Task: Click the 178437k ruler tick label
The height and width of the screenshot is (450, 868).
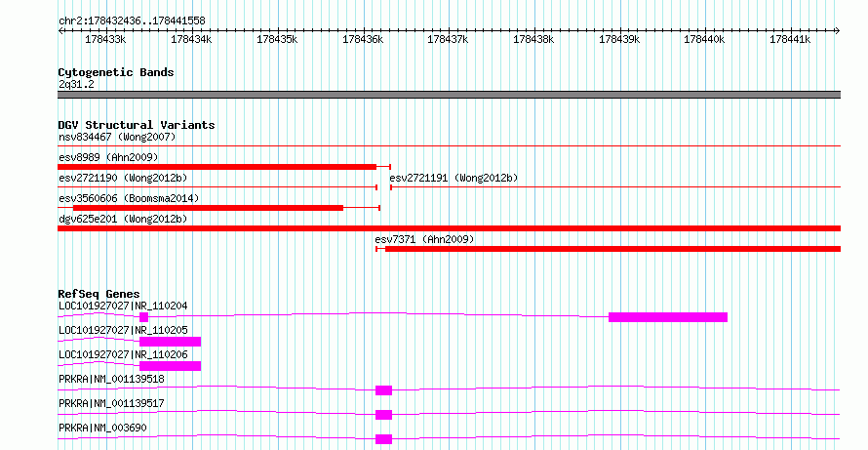Action: 448,39
